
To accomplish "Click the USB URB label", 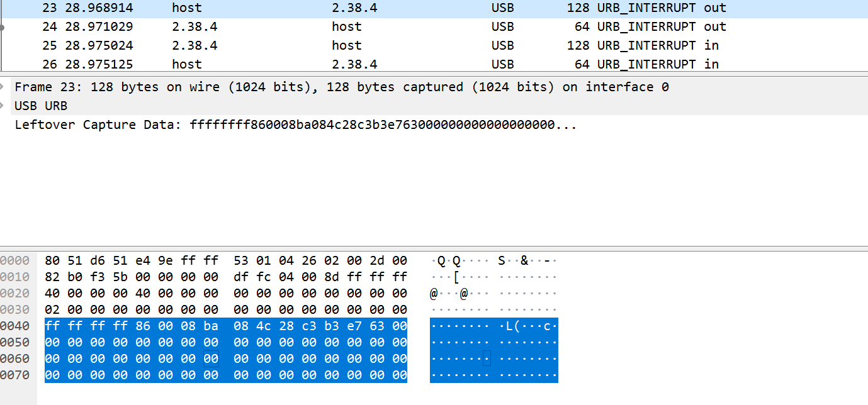I will (x=41, y=106).
